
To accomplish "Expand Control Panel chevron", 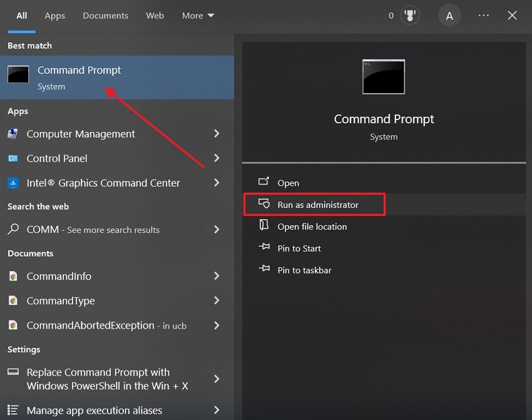I will coord(217,158).
